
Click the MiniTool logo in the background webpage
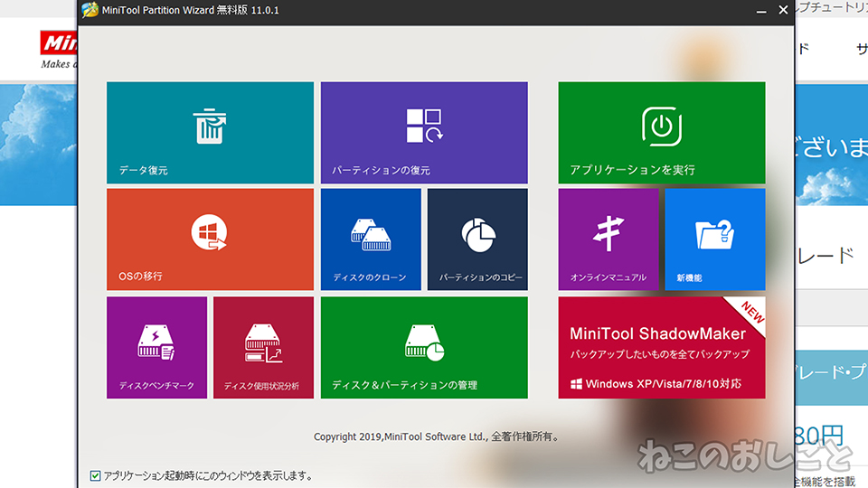click(58, 42)
